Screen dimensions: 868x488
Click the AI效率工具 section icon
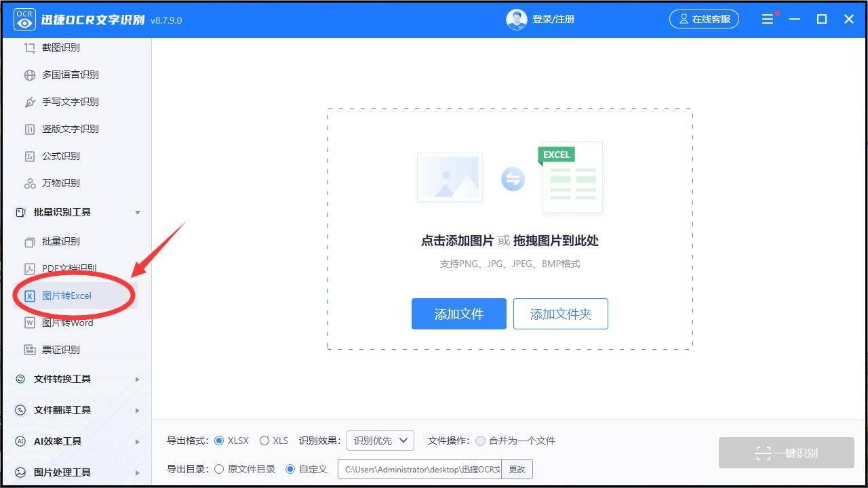tap(20, 441)
